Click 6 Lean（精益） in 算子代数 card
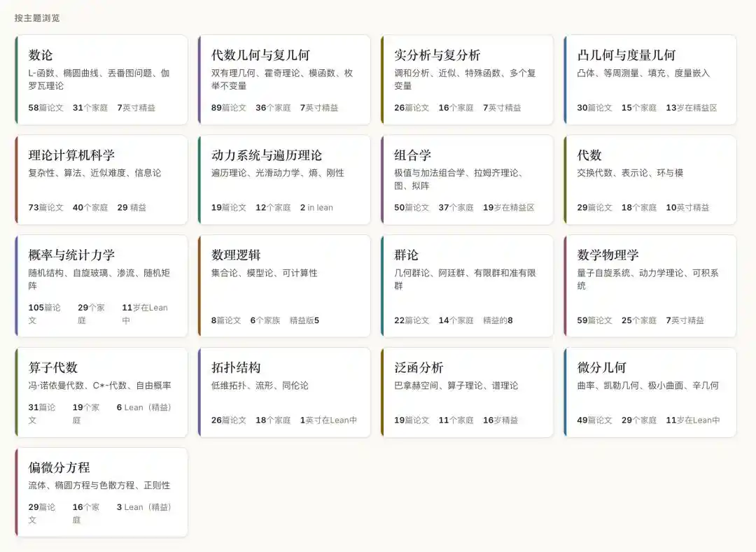 143,407
